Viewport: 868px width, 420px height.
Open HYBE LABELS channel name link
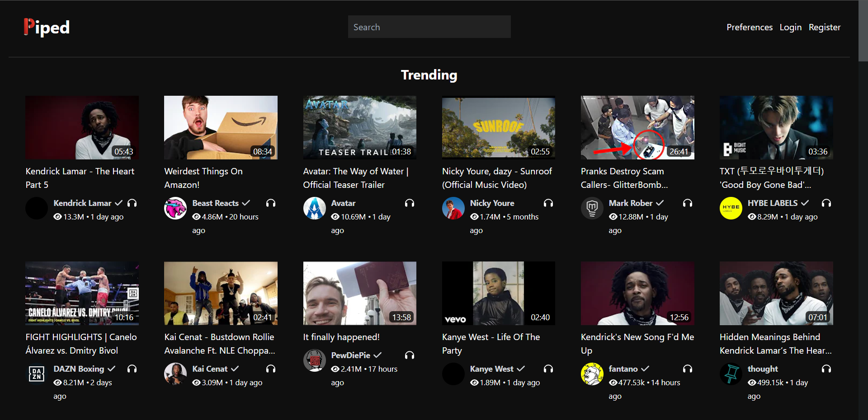coord(773,203)
